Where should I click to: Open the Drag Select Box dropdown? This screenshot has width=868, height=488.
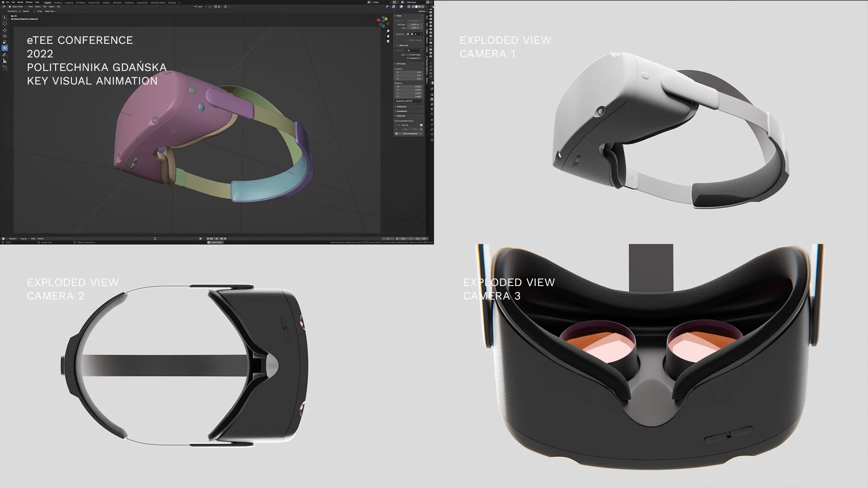tap(50, 11)
